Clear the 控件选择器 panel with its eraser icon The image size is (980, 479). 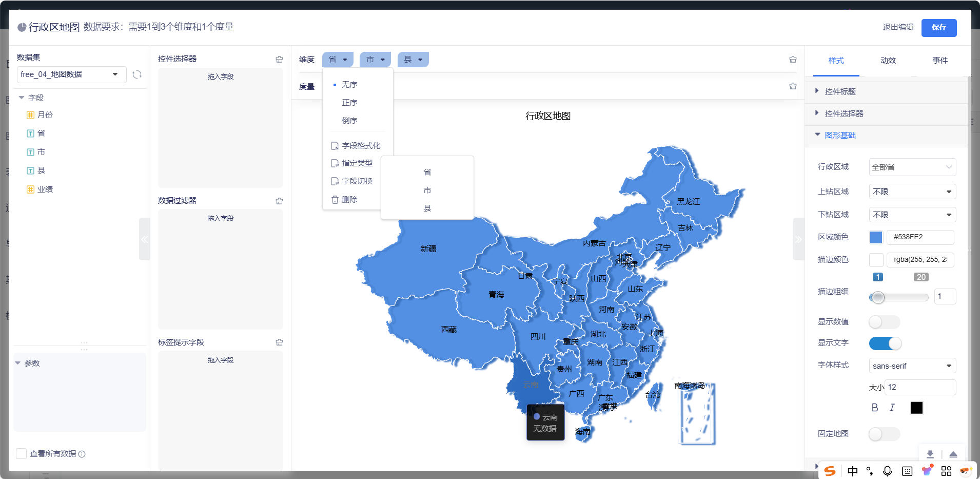(279, 59)
